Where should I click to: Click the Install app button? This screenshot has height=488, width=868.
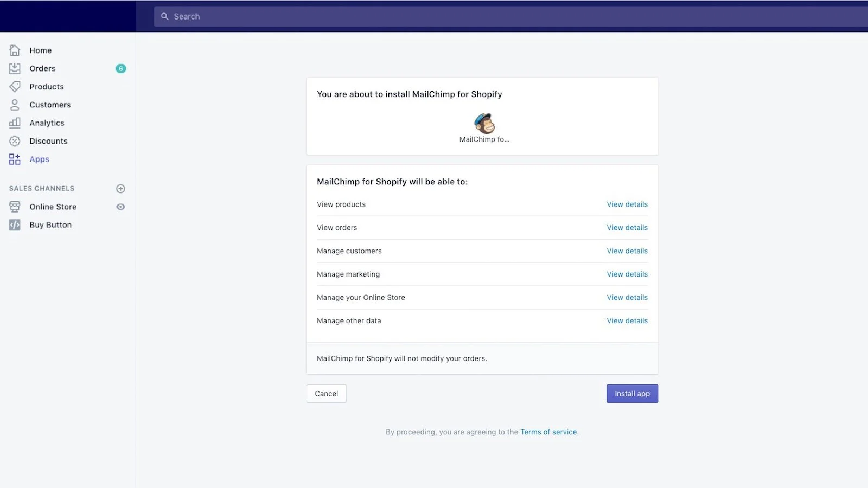click(x=632, y=394)
